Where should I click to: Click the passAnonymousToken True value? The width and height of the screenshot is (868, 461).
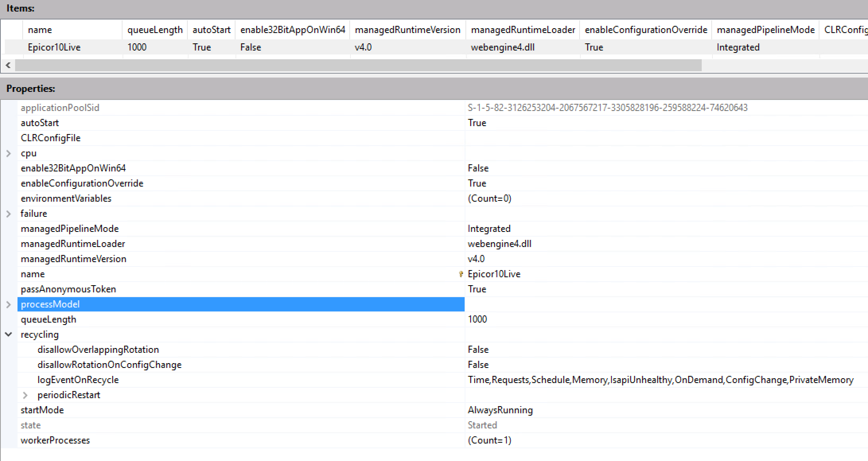click(x=477, y=289)
